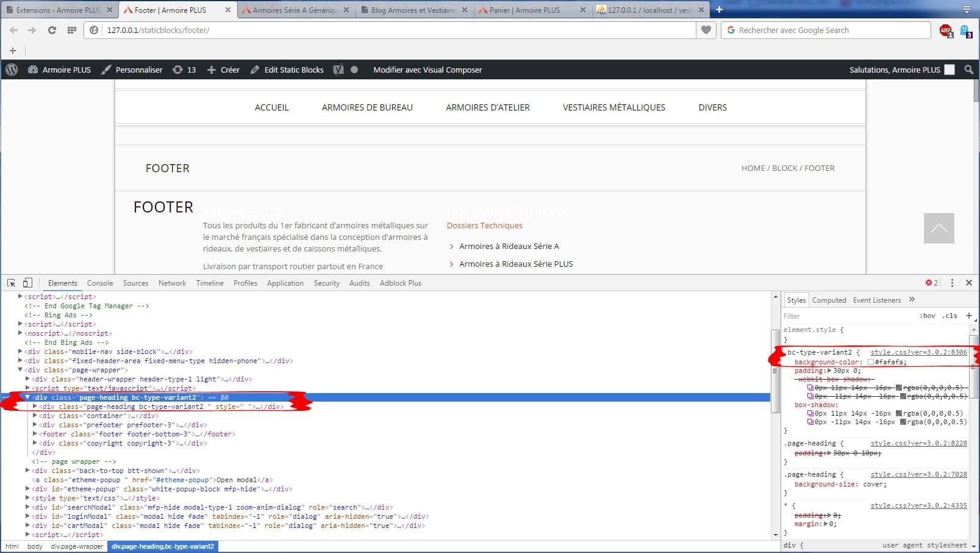Bookmark this page with the heart icon
Image resolution: width=980 pixels, height=553 pixels.
point(706,30)
